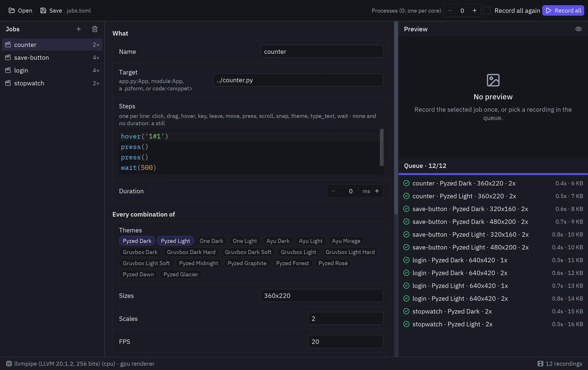588x370 pixels.
Task: Enable the Pyzed Glacier theme chip
Action: tap(181, 274)
